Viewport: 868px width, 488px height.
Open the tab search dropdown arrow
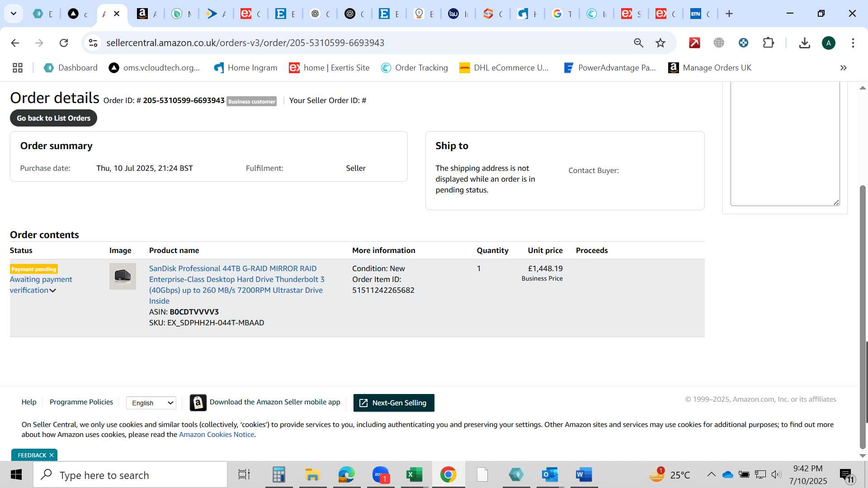14,14
